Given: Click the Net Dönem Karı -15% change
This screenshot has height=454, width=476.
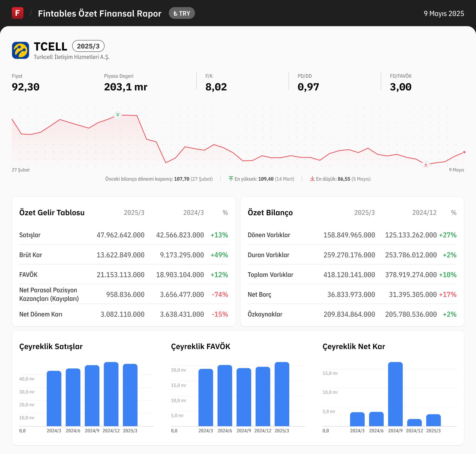Looking at the screenshot, I should click(220, 314).
